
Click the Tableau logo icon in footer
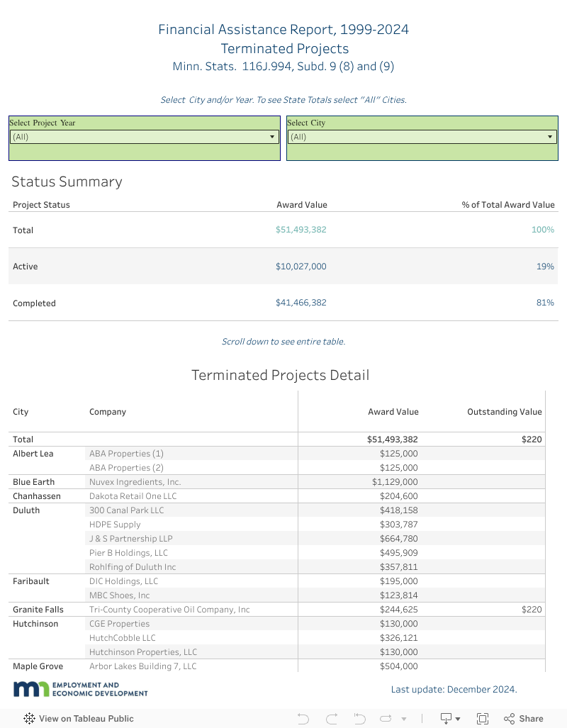tap(29, 718)
